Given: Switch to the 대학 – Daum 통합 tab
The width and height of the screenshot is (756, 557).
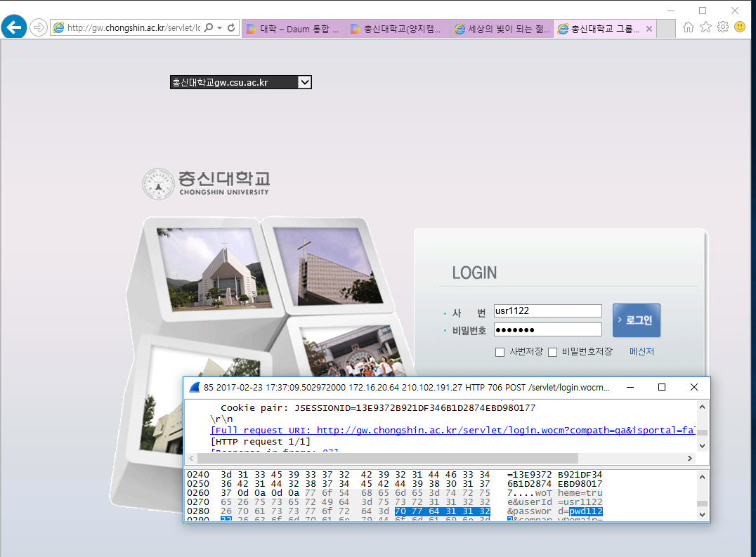Looking at the screenshot, I should [x=294, y=29].
